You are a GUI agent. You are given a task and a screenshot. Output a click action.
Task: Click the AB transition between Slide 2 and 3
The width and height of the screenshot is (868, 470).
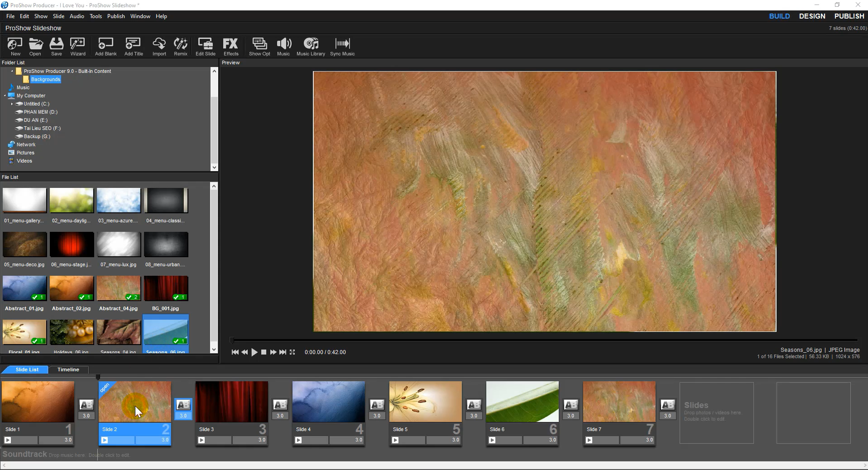(182, 405)
